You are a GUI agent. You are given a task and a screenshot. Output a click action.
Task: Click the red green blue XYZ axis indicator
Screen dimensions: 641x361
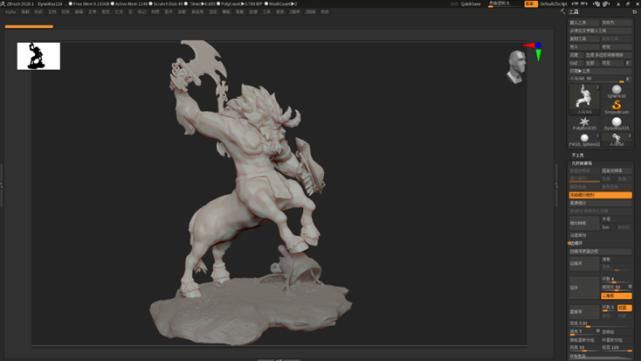point(534,51)
